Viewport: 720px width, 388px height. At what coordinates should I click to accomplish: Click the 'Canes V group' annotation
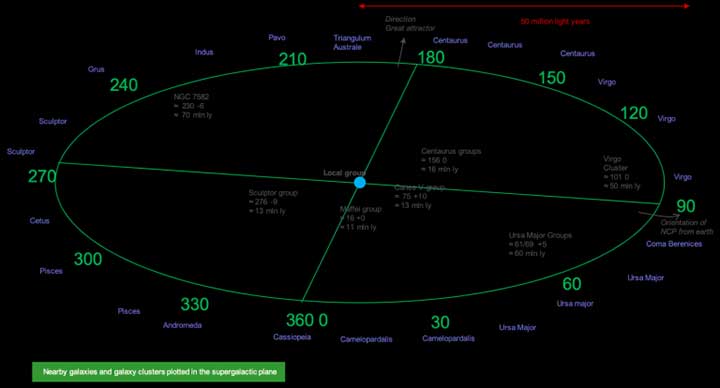[419, 197]
